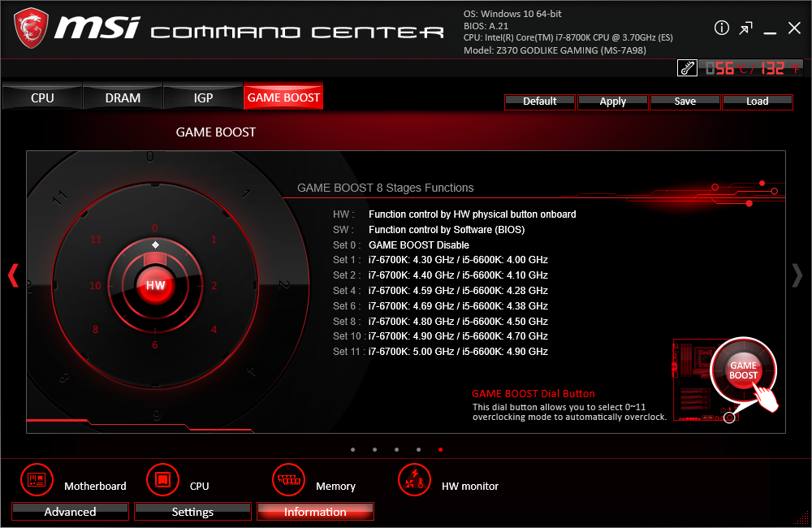Click the Save button
This screenshot has width=812, height=528.
click(x=685, y=102)
